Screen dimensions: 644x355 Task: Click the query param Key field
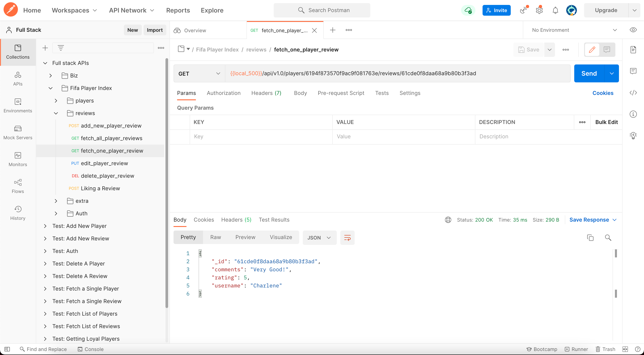pos(261,137)
